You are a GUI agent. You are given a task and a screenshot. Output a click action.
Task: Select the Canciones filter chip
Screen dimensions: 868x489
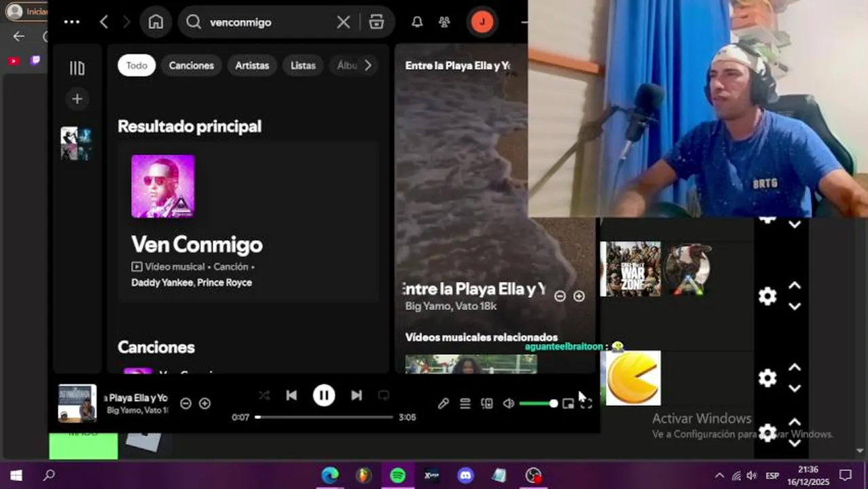click(191, 65)
